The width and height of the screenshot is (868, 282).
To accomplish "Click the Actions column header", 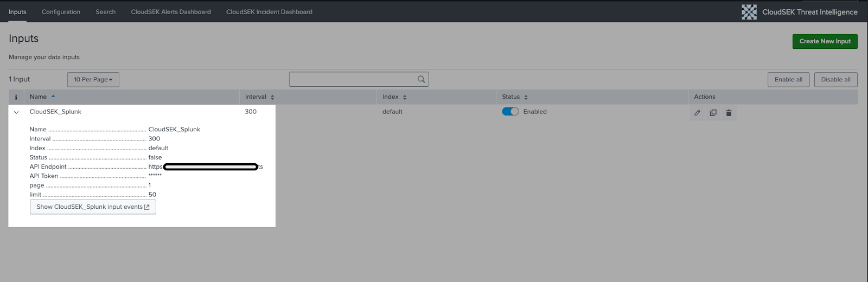I will pos(705,97).
